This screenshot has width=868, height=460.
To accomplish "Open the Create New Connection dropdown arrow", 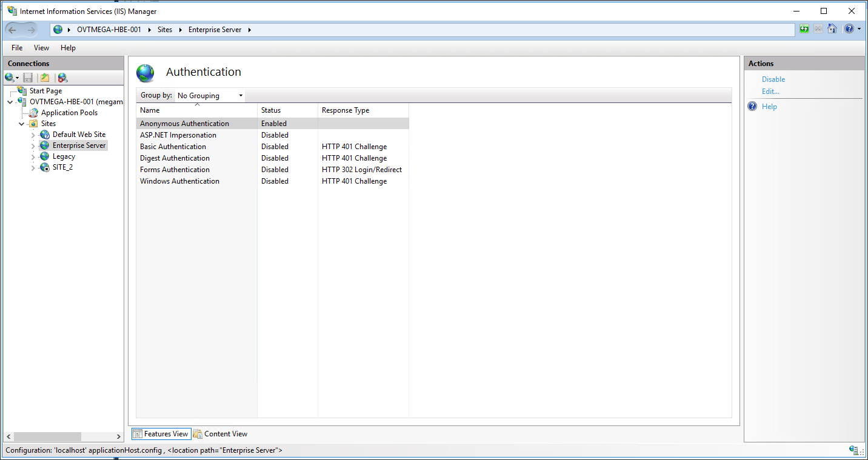I will [x=18, y=78].
